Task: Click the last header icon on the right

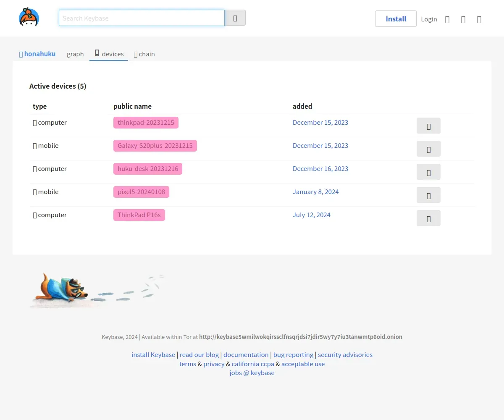Action: tap(479, 19)
